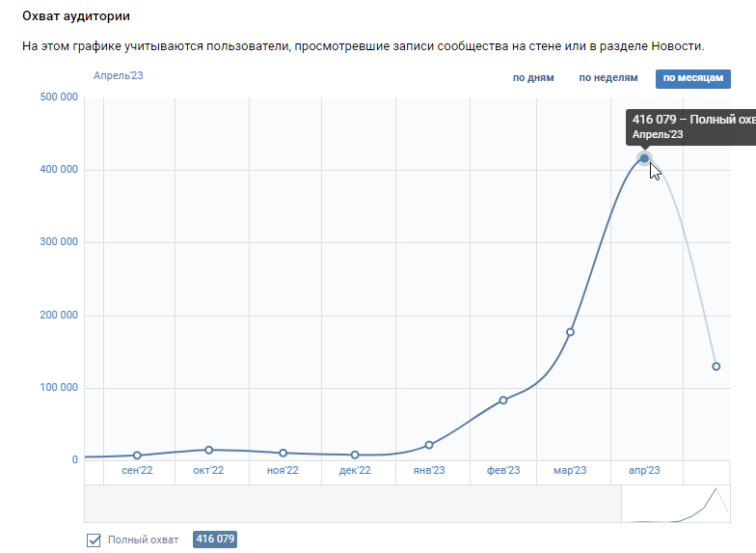Select the окт'22 data point marker
Screen dimensions: 756x553
pos(209,450)
